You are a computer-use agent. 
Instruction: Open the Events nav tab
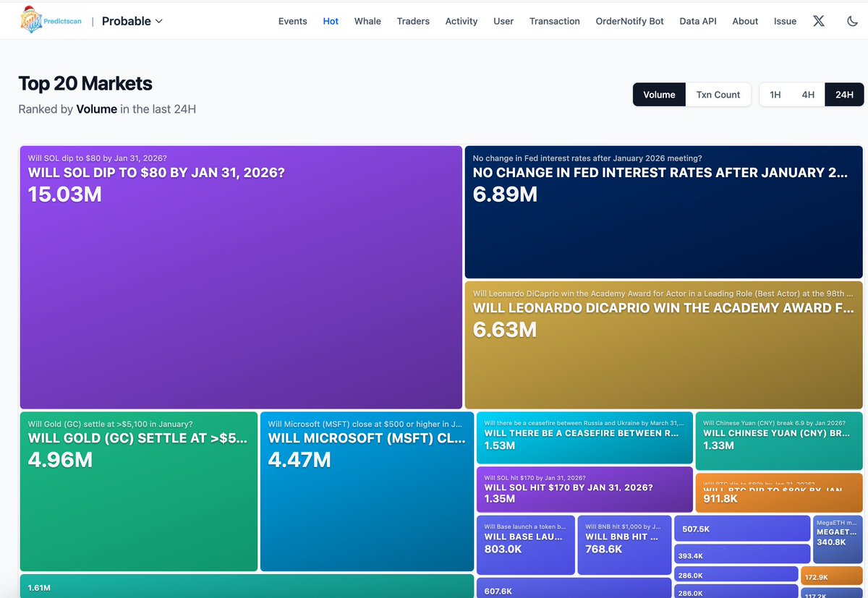pos(293,21)
